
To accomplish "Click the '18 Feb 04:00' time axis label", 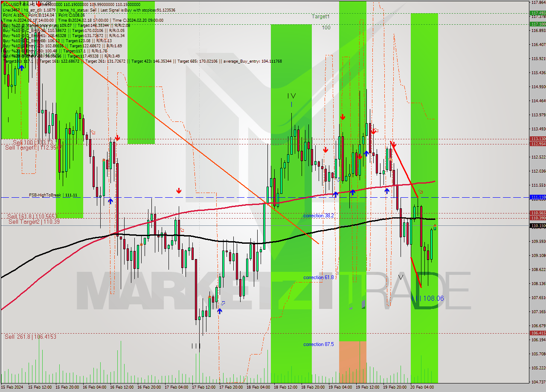I will [x=258, y=387].
